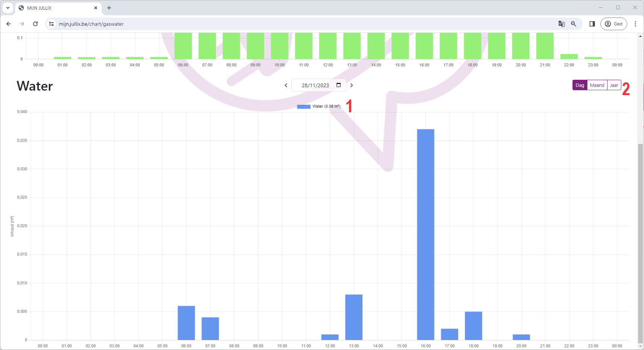Click the small water bar at 12:00
644x350 pixels.
[x=330, y=337]
